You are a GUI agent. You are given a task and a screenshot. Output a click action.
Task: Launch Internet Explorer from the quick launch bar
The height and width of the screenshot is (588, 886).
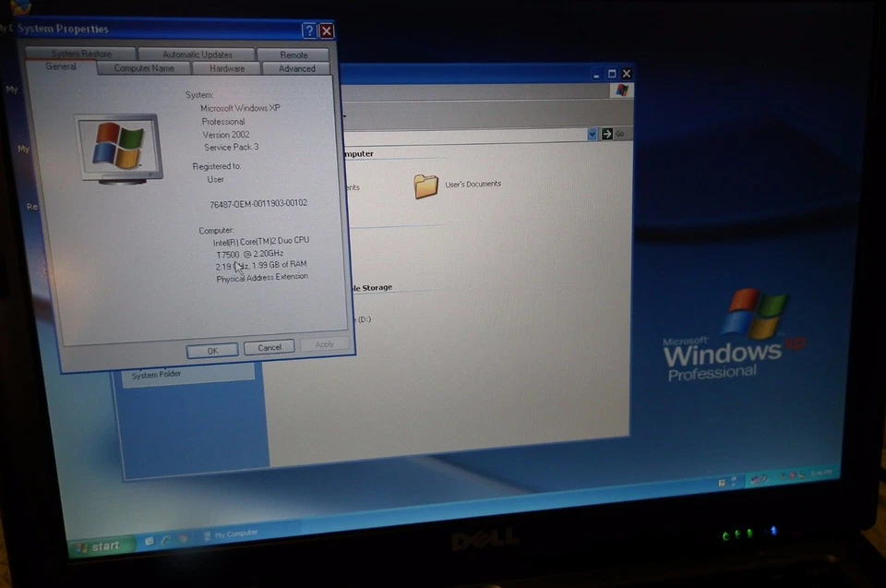[x=164, y=540]
